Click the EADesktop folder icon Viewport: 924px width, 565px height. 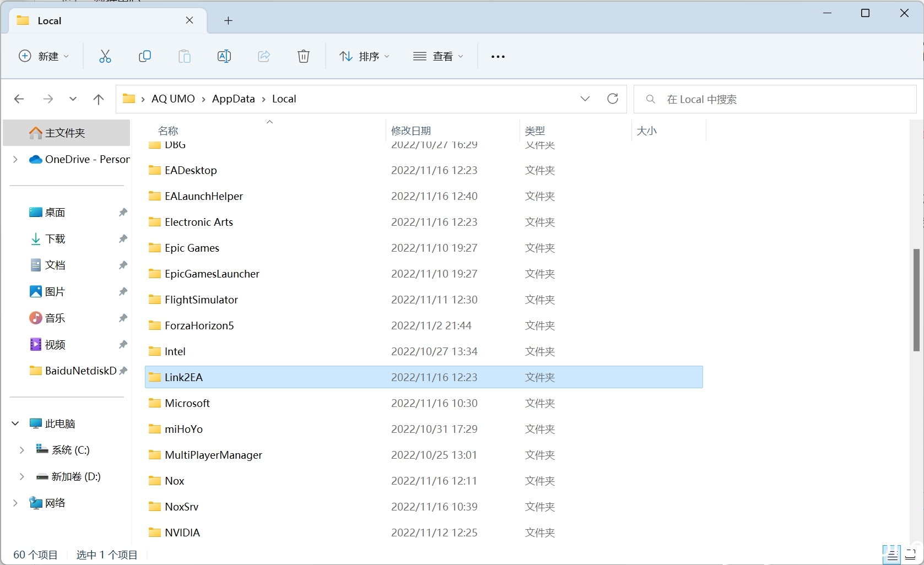pos(155,170)
